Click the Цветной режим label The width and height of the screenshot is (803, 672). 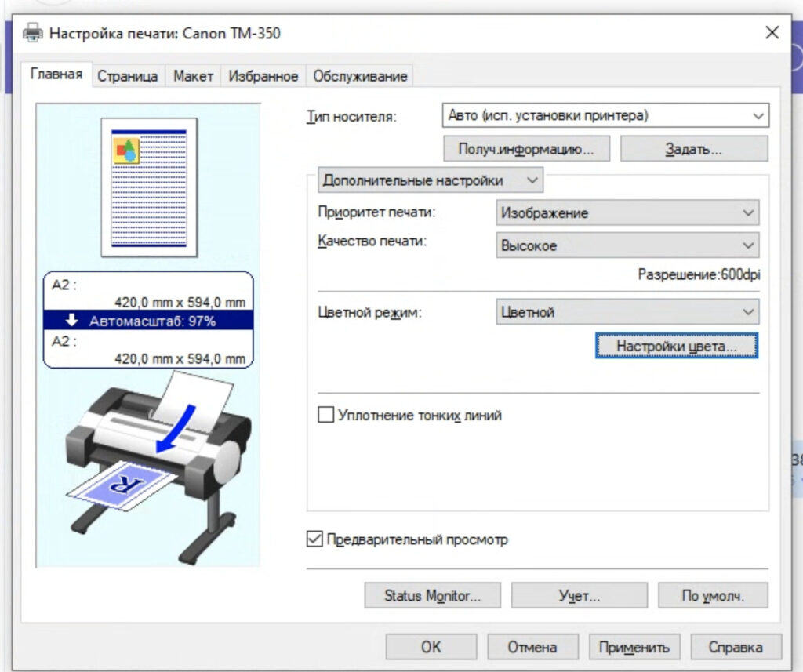pos(370,312)
